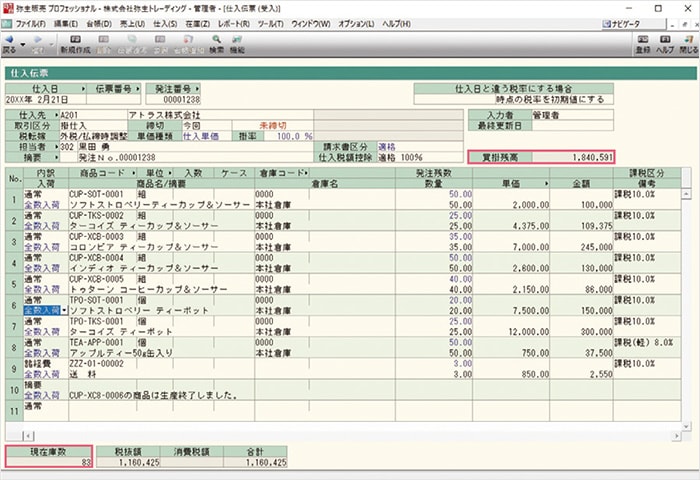
Task: Open the 単価 column dropdown
Action: pyautogui.click(x=546, y=184)
